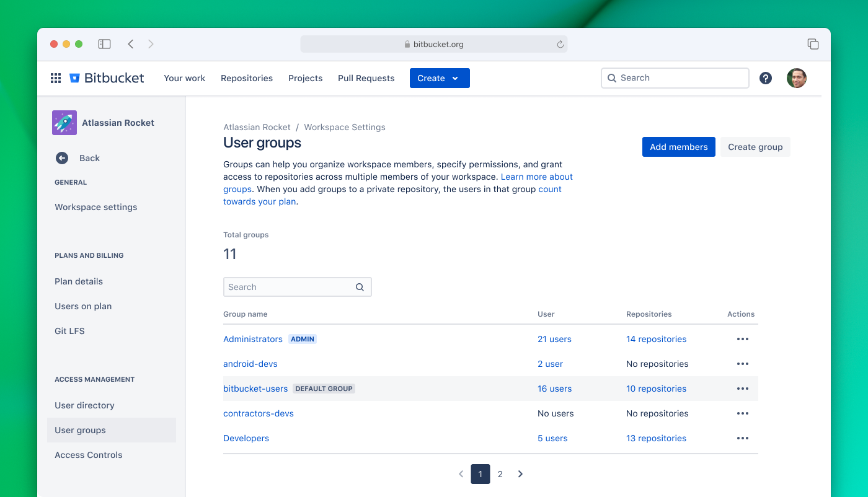View 16 users of bitbucket-users
The image size is (868, 497).
[554, 389]
